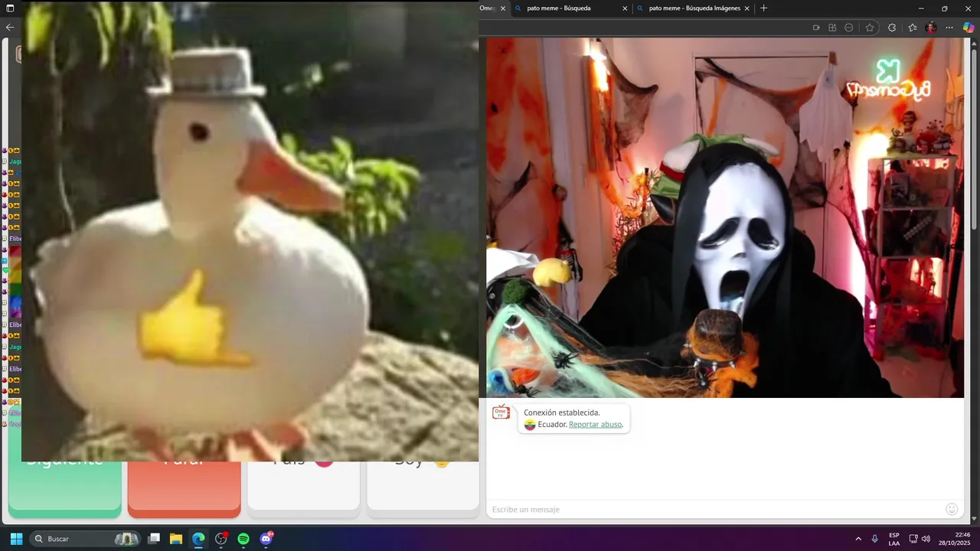Open the clock showing 22:46 28/10/2025
This screenshot has height=551, width=980.
(955, 539)
